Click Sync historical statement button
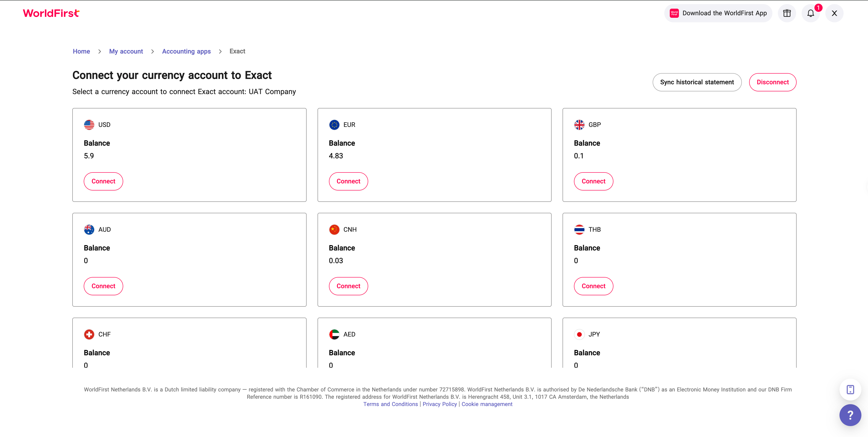The image size is (868, 437). [x=697, y=82]
